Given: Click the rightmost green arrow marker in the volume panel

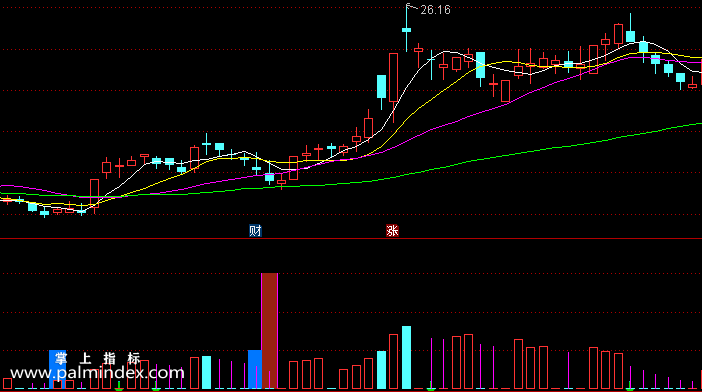Looking at the screenshot, I should click(x=630, y=387).
